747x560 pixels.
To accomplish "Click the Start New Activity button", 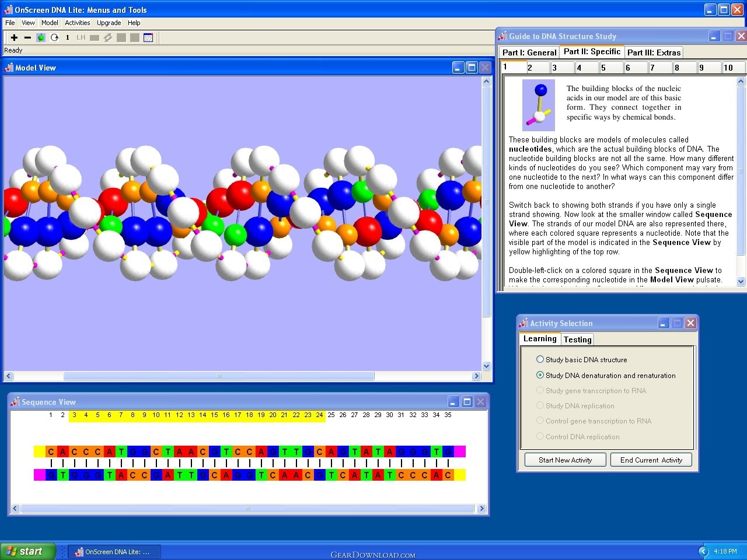I will [x=565, y=460].
